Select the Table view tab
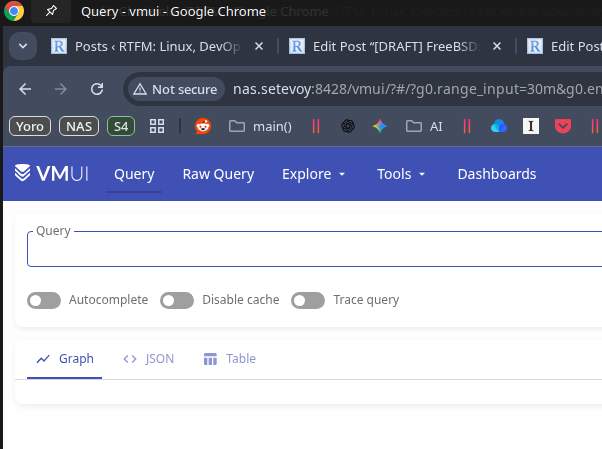This screenshot has width=602, height=449. click(x=229, y=359)
